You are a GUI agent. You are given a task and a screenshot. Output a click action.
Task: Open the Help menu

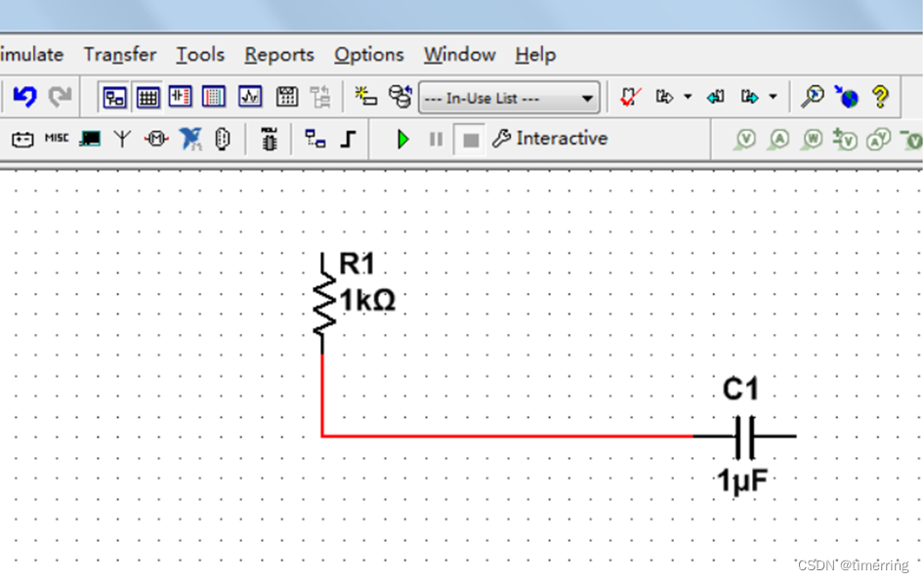pos(535,56)
